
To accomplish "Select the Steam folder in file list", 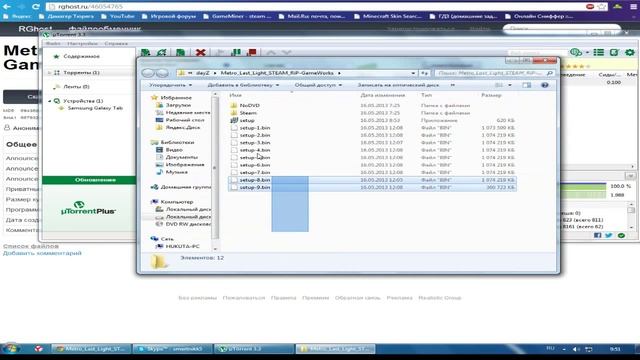I will click(x=248, y=113).
